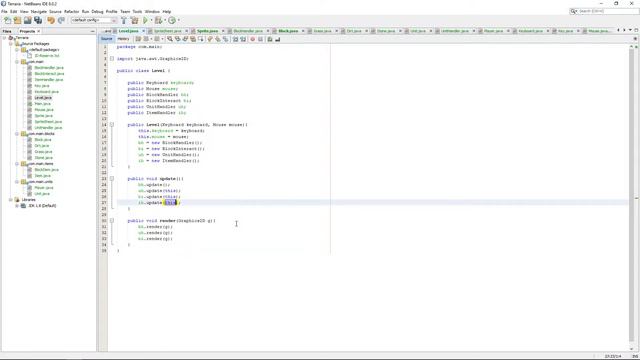
Task: Open the Run Project dropdown arrow
Action: [151, 20]
